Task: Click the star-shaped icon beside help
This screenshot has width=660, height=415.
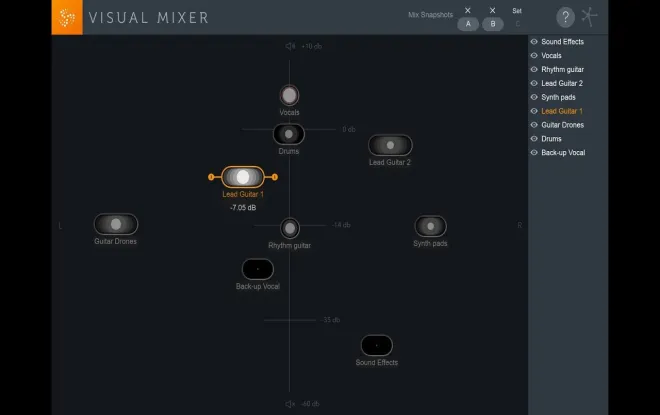Action: [590, 17]
